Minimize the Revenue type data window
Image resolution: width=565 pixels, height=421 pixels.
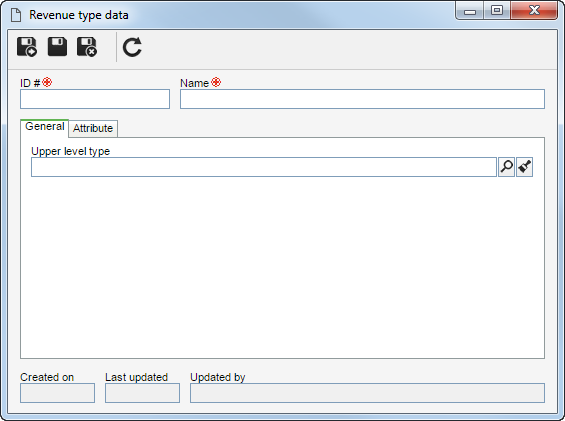470,11
